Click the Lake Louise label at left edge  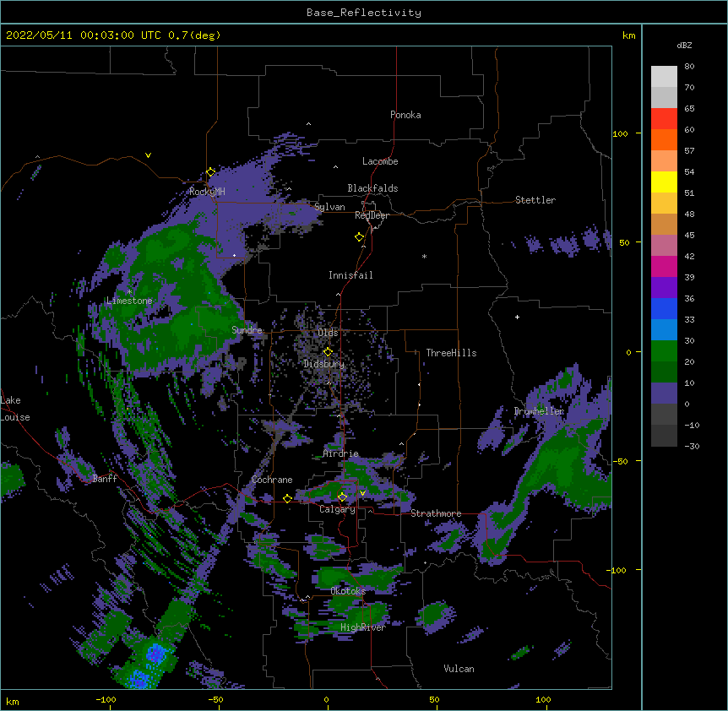click(15, 409)
